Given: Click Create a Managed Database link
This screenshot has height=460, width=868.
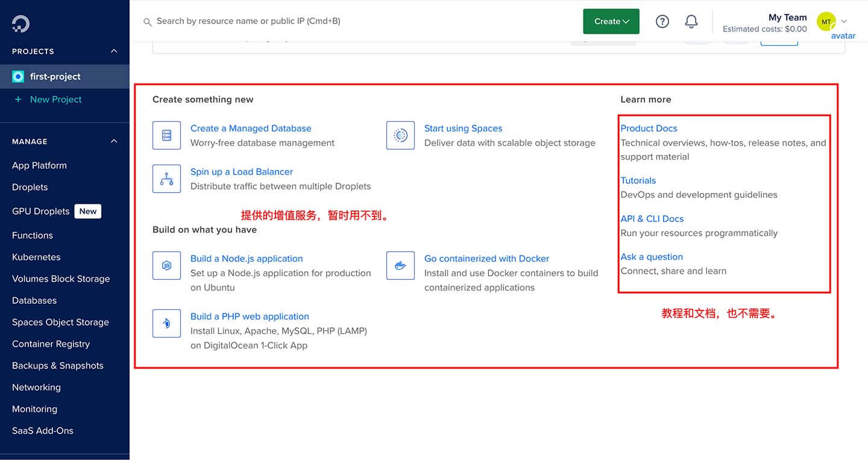Looking at the screenshot, I should [x=251, y=128].
